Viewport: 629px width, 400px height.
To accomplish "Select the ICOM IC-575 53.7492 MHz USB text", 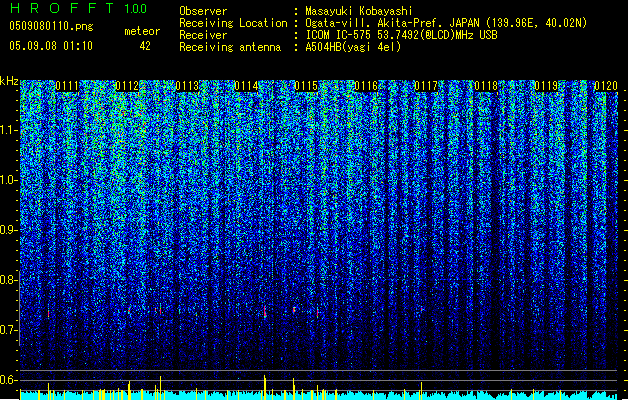I will [x=401, y=35].
